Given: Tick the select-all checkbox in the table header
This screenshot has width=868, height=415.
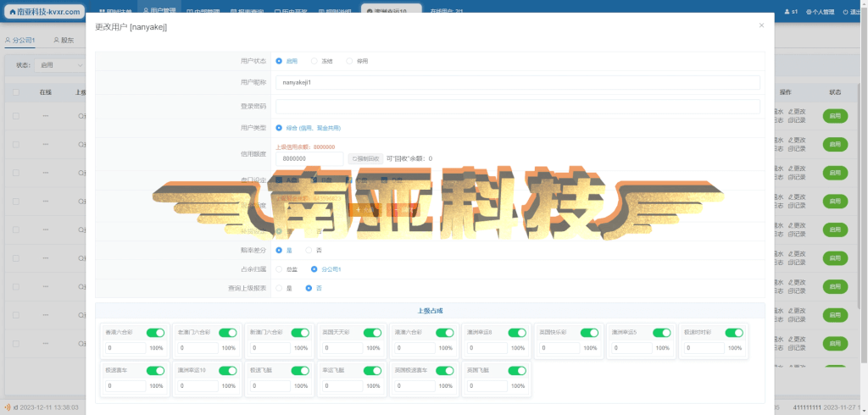Looking at the screenshot, I should (16, 92).
